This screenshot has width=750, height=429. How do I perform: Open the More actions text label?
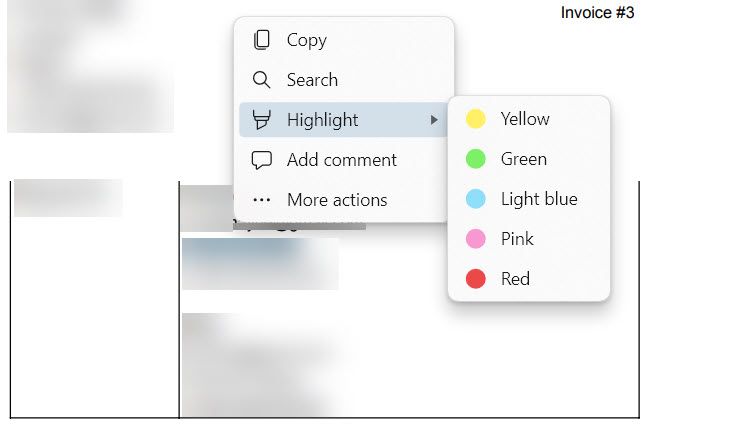tap(337, 200)
